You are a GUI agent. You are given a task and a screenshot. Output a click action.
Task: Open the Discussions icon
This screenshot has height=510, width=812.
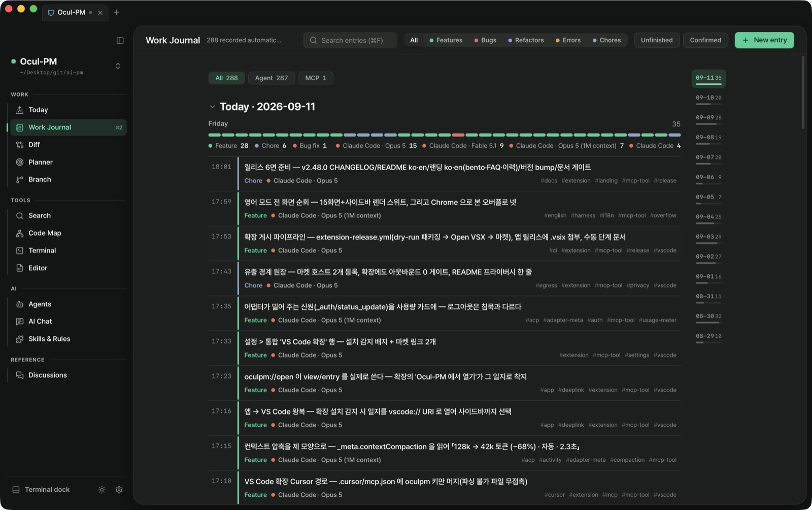tap(20, 375)
